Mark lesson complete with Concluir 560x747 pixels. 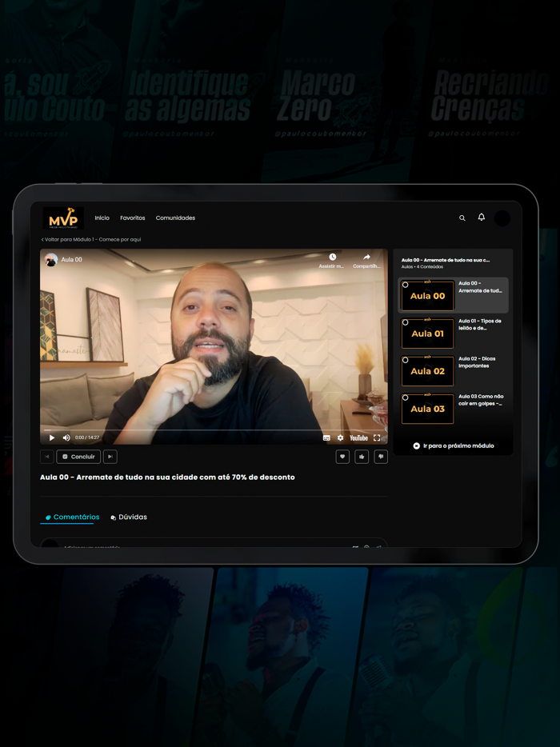click(x=78, y=457)
